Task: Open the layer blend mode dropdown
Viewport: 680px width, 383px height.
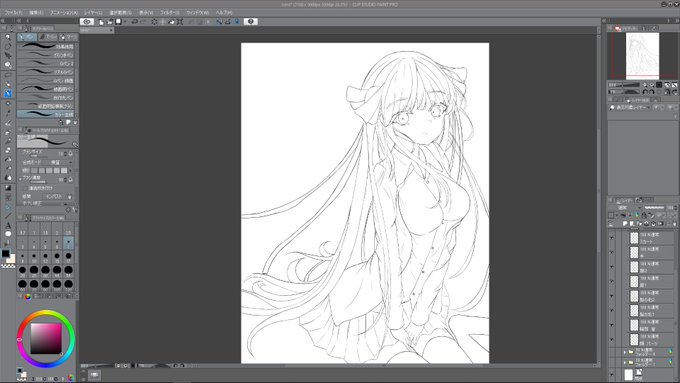Action: point(625,208)
